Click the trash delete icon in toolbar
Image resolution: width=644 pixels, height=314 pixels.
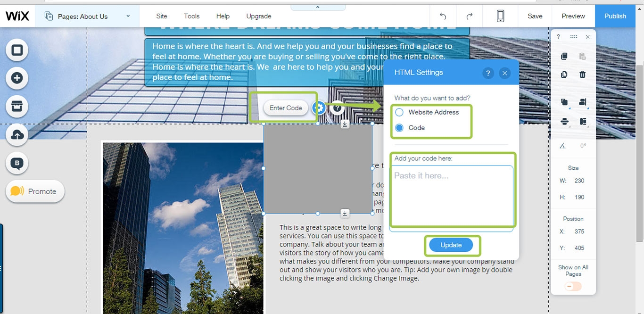tap(583, 74)
